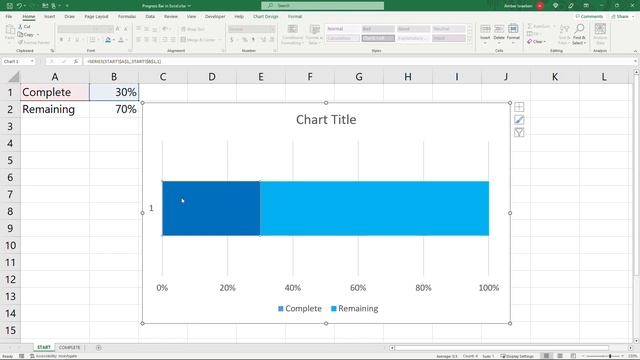Open Conditional Formatting menu
Viewport: 640px width, 360px height.
[x=292, y=34]
